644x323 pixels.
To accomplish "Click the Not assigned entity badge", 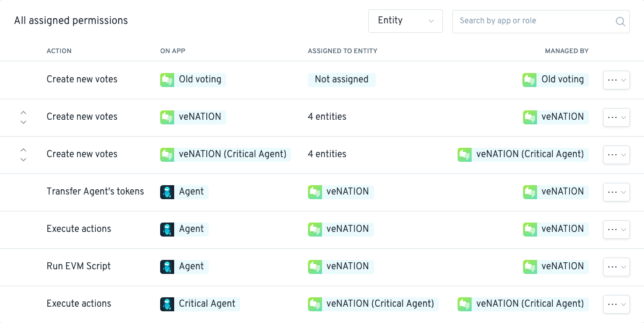I will [x=342, y=79].
